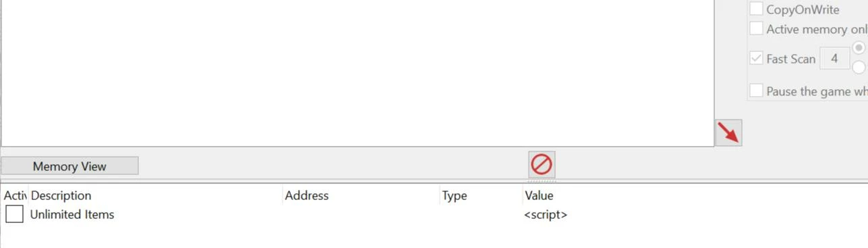The width and height of the screenshot is (868, 248).
Task: Click the dotted splitter handle below clear icon
Action: coord(542,180)
